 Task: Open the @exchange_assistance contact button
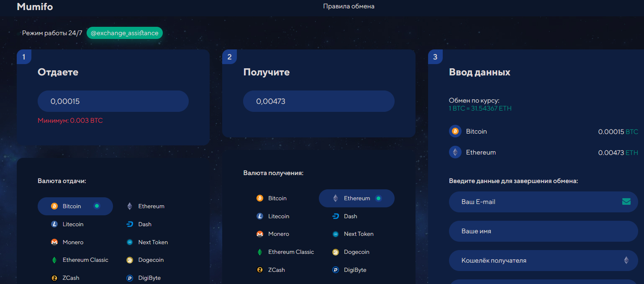[125, 33]
